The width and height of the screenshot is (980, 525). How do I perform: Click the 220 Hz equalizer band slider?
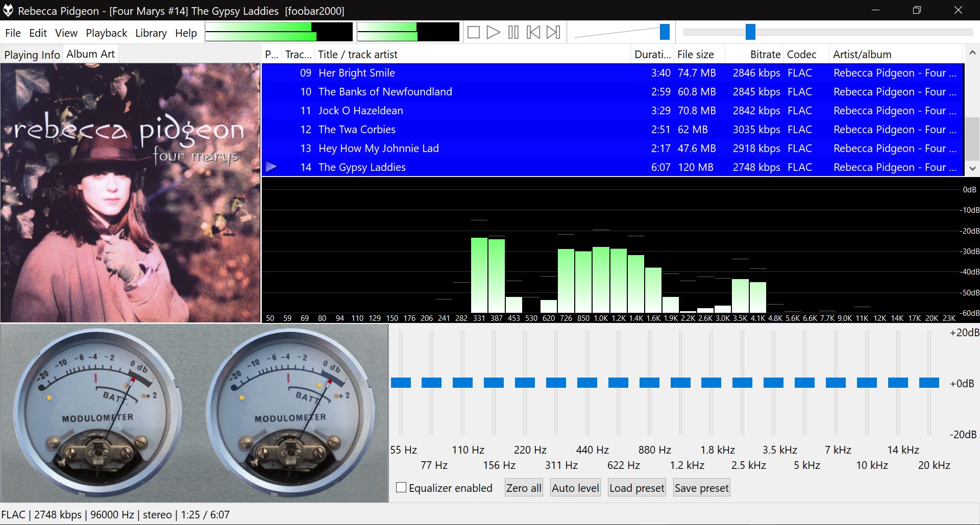coord(525,383)
